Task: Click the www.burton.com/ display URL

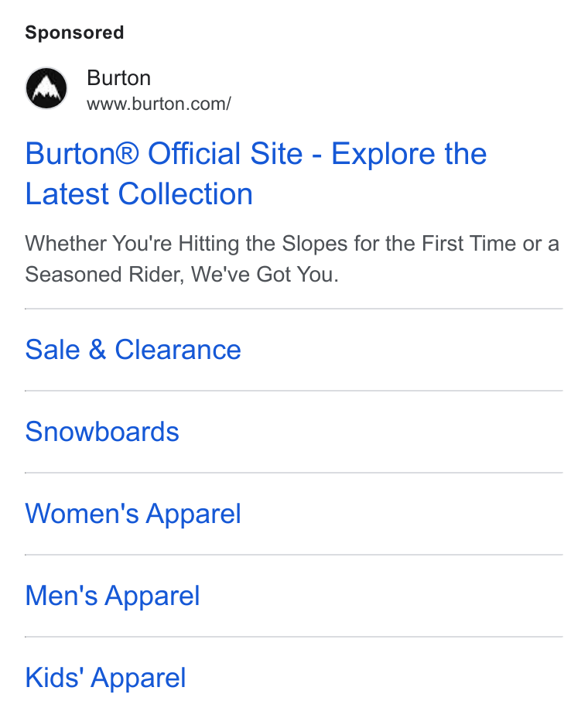Action: [x=159, y=104]
